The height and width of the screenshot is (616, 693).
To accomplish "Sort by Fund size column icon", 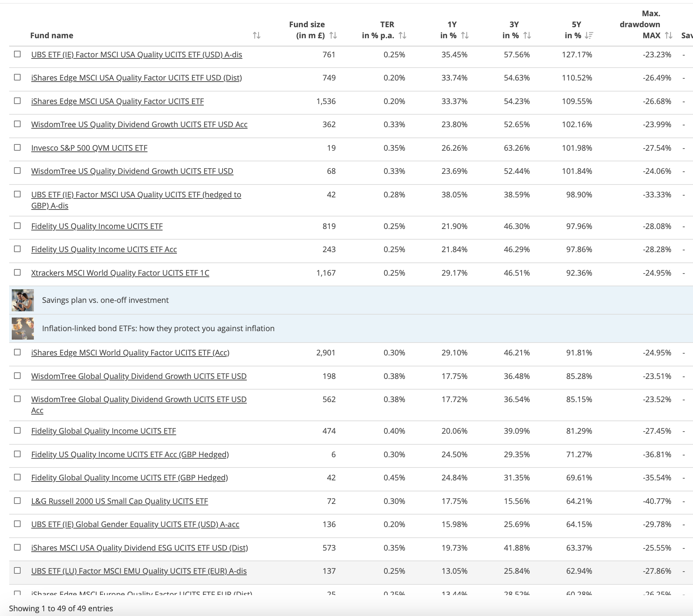I will coord(333,35).
